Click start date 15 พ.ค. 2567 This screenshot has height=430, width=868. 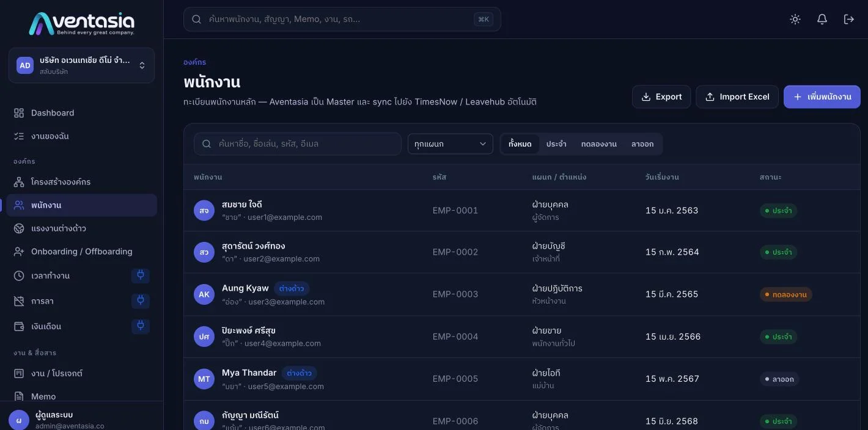(672, 379)
